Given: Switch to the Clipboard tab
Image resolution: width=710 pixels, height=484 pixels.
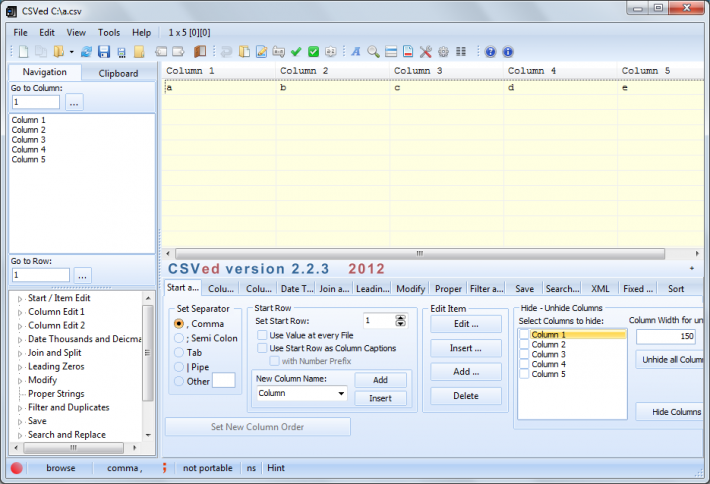Looking at the screenshot, I should point(118,73).
